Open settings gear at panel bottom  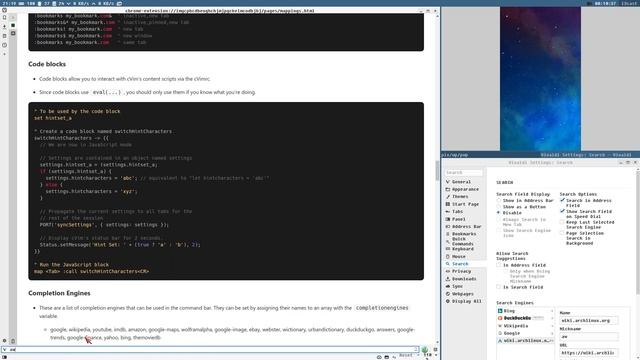tap(4, 340)
